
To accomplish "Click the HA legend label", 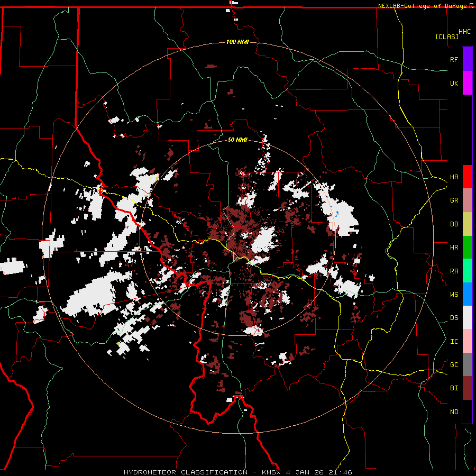I will point(454,177).
